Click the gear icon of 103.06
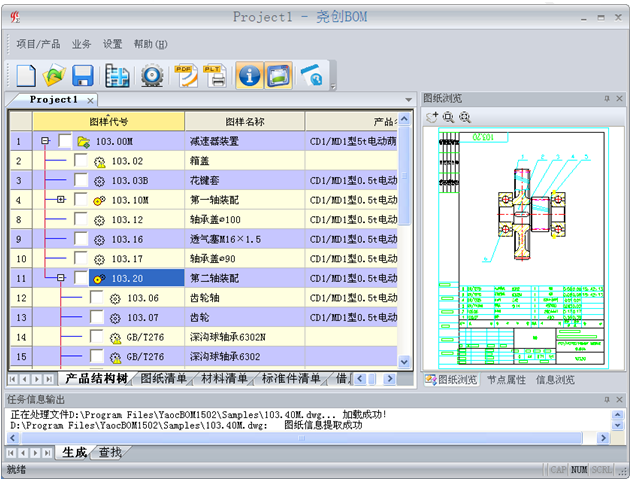Screen dimensions: 630x479 point(115,299)
